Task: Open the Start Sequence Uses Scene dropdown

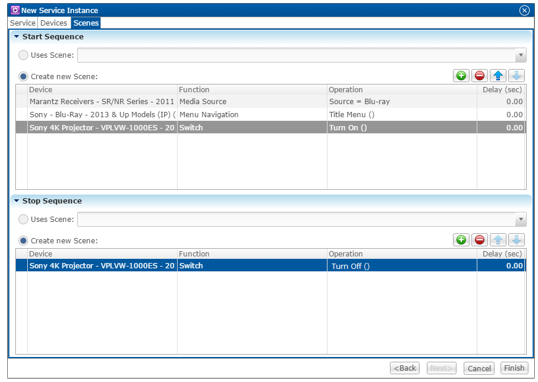Action: pos(521,55)
